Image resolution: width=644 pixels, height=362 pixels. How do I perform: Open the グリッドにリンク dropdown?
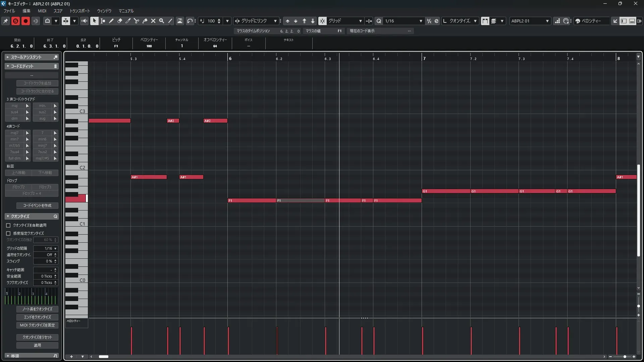coord(275,21)
